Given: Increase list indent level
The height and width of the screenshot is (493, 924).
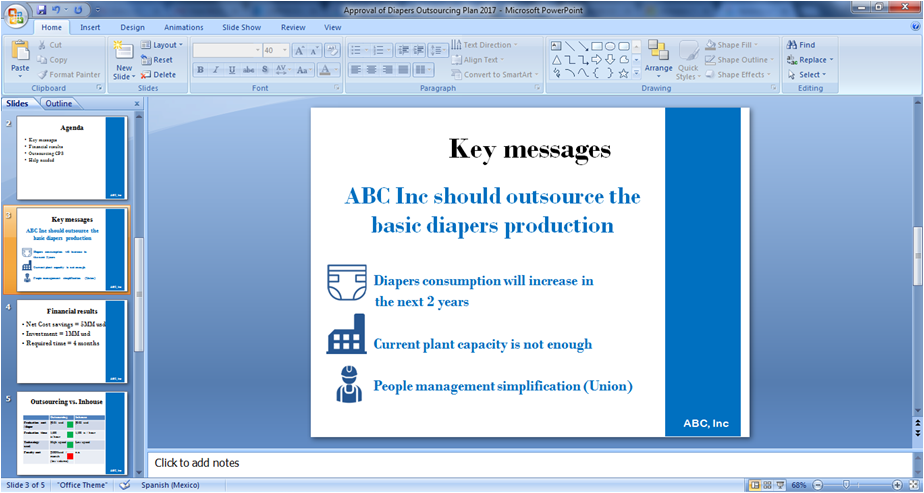Looking at the screenshot, I should [419, 51].
